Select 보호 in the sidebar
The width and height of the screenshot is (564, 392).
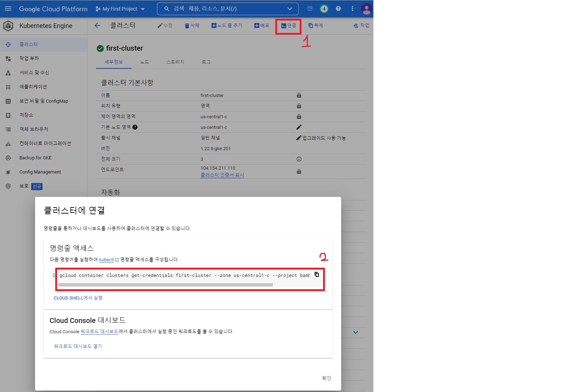[x=44, y=186]
